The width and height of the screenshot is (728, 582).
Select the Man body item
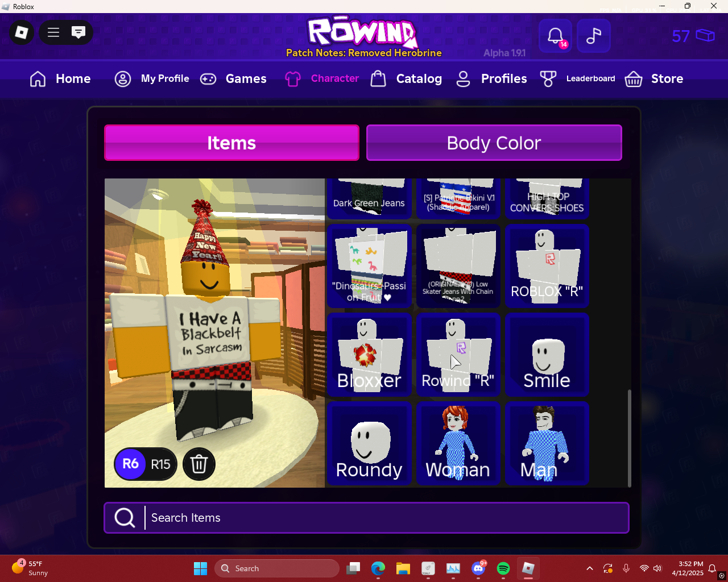coord(547,443)
